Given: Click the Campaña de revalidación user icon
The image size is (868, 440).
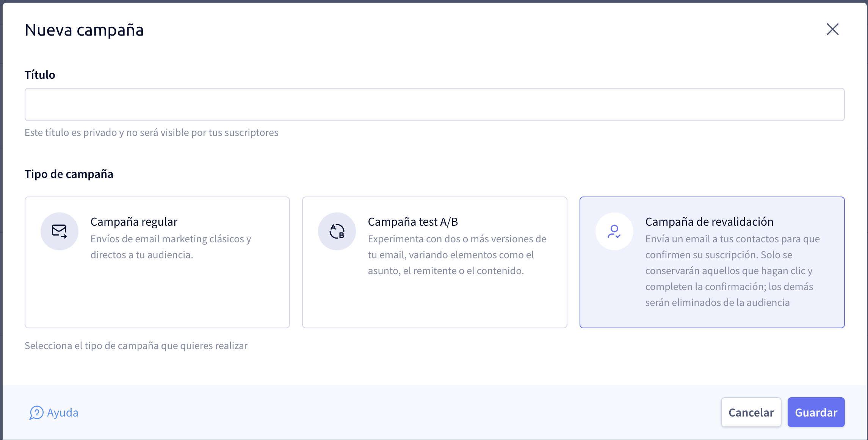Looking at the screenshot, I should [x=614, y=231].
